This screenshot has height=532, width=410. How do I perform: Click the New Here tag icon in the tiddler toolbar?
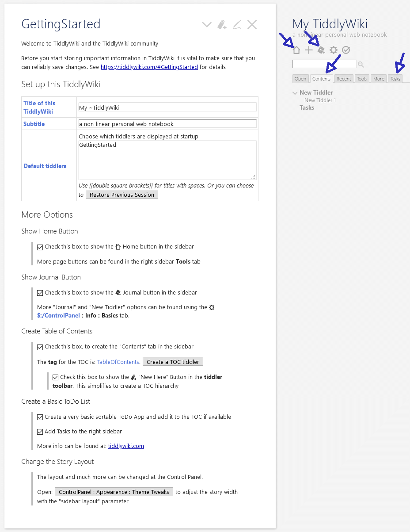pos(222,25)
